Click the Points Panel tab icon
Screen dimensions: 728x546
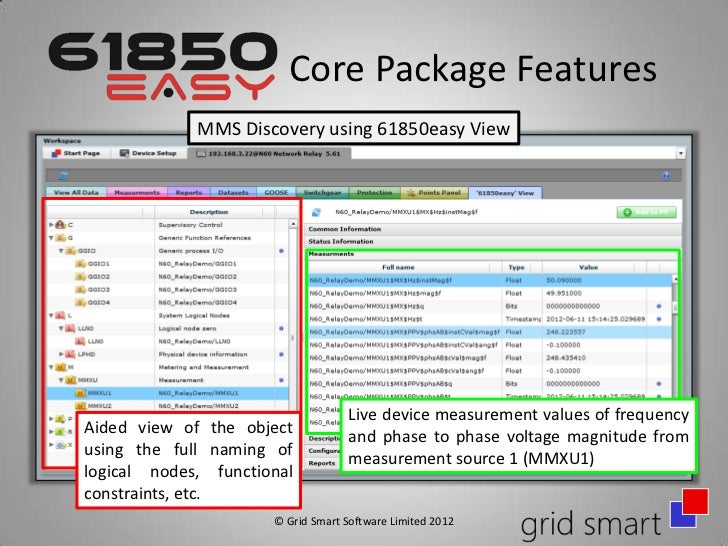[411, 192]
